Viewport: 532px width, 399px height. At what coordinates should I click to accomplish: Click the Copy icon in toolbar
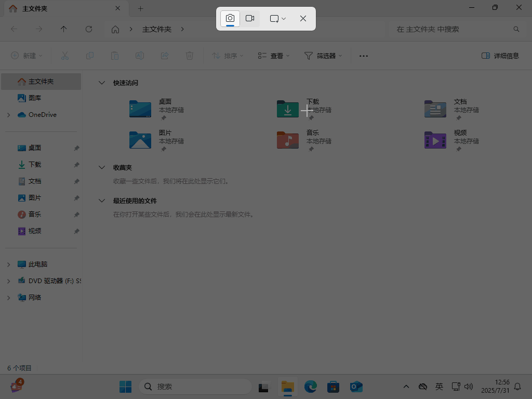coord(90,56)
